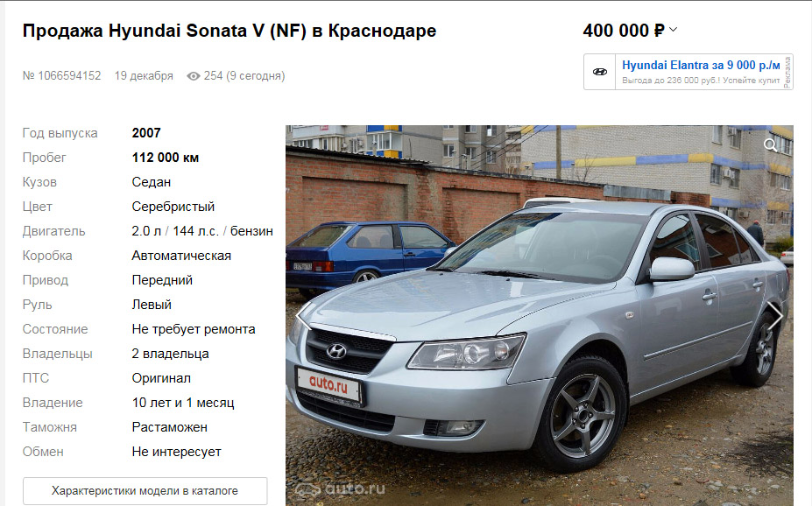Expand the price currency dropdown chevron
This screenshot has height=506, width=812.
(674, 30)
